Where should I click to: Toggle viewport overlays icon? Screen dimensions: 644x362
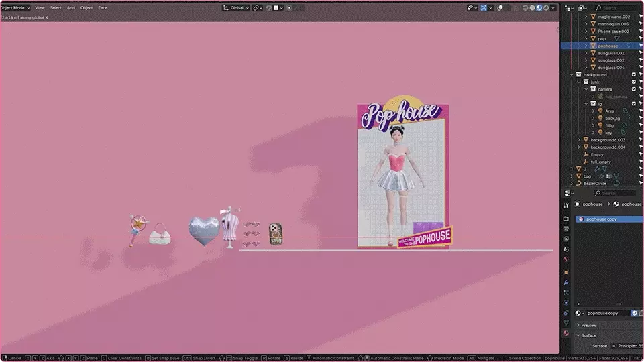(x=500, y=8)
